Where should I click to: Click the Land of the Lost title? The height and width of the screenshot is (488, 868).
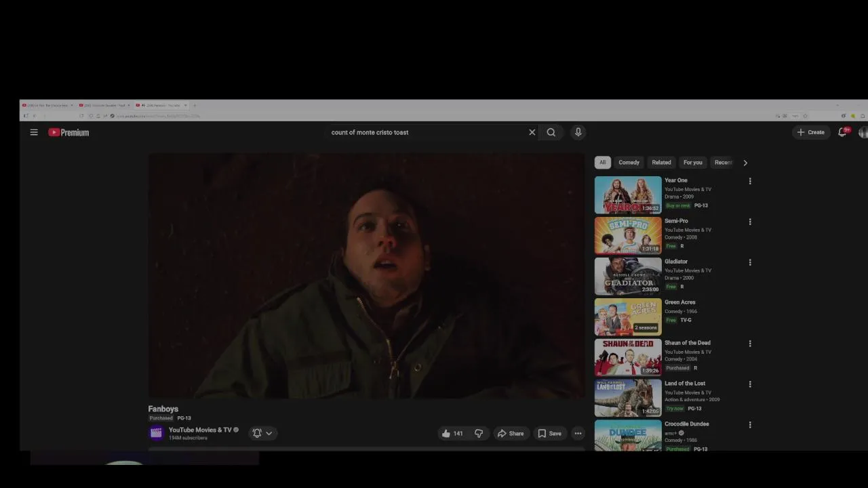point(685,384)
